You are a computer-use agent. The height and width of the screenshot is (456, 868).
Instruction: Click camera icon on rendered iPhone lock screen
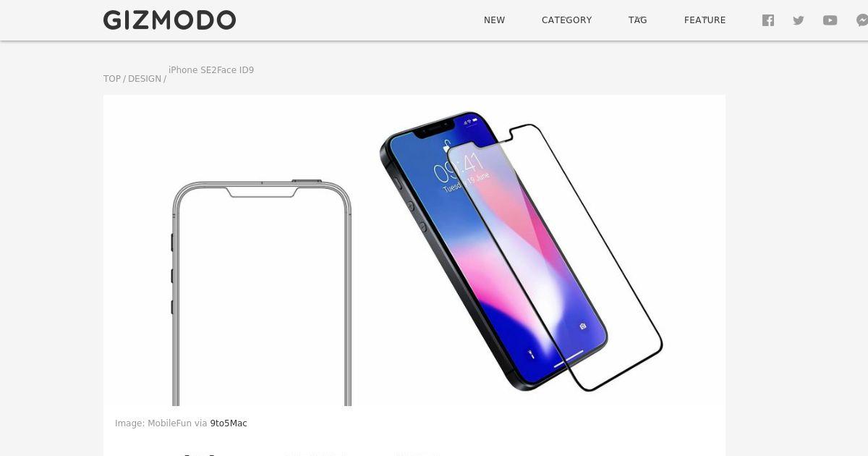(583, 326)
